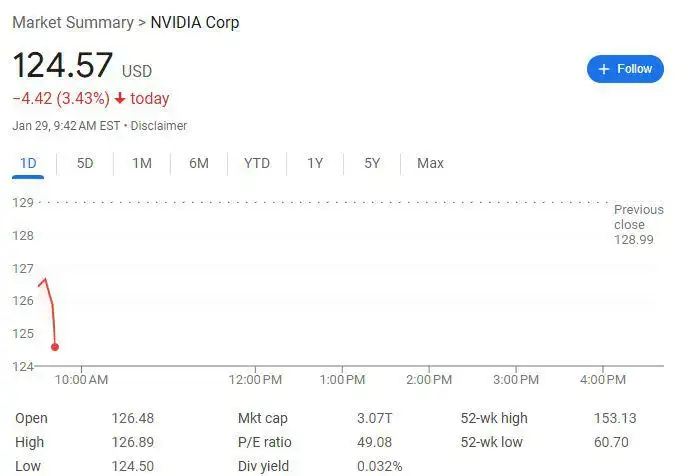The image size is (687, 476).
Task: Click the plus icon in Follow button
Action: pos(604,69)
